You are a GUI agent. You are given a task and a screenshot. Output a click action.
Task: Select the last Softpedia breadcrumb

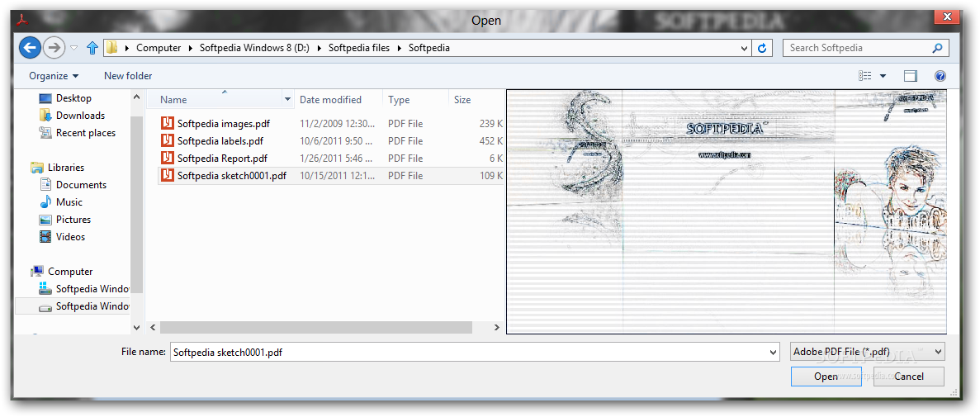tap(428, 48)
